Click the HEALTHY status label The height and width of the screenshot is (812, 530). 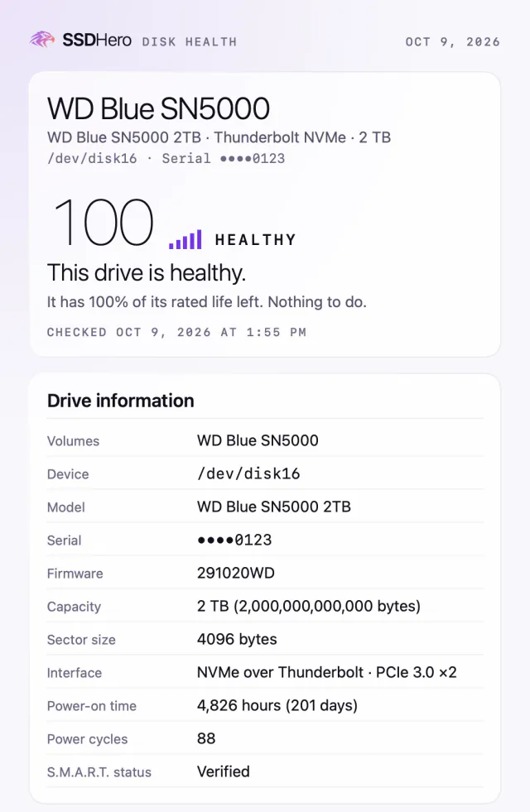click(255, 240)
